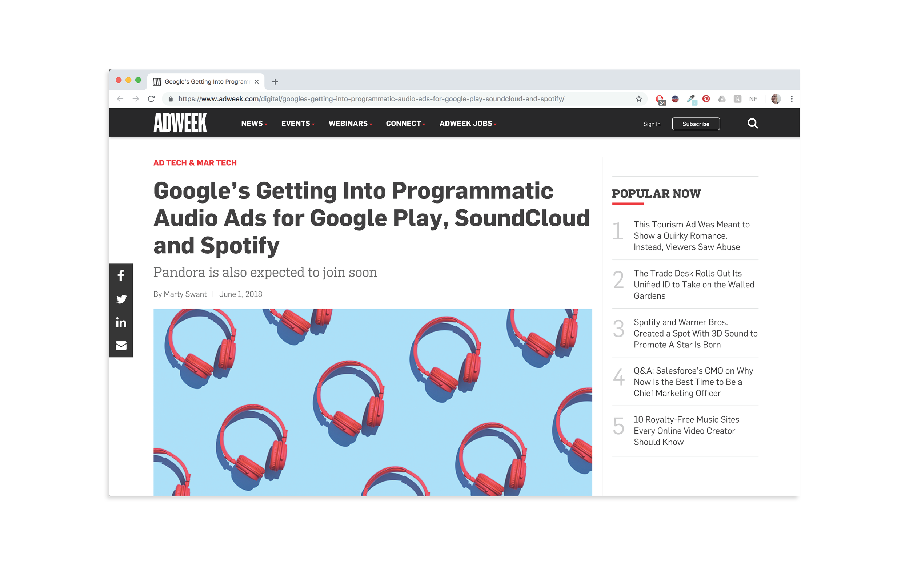Expand the NEWS dropdown menu
Viewport: 909px width, 588px height.
point(254,123)
